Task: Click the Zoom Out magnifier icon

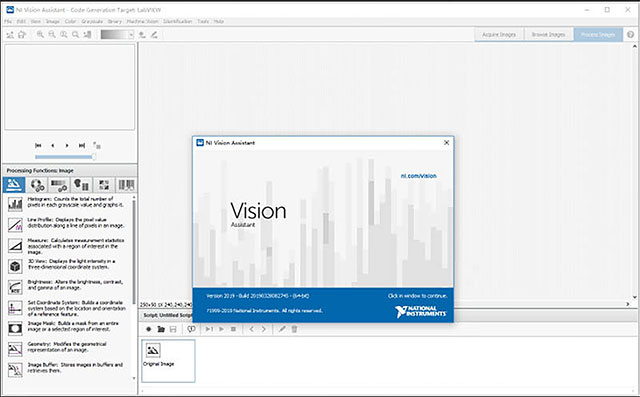Action: coord(52,35)
